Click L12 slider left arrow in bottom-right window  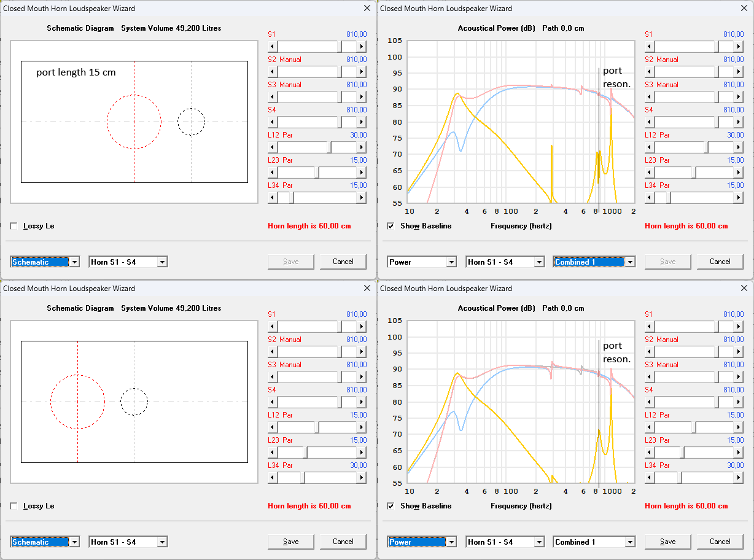[650, 427]
